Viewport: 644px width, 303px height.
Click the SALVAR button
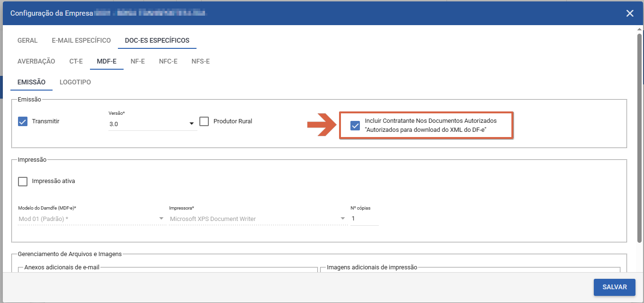pos(615,287)
